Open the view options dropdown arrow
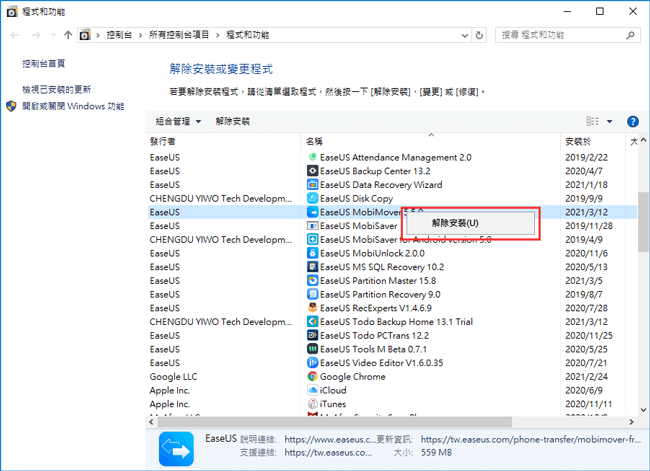650x471 pixels. [x=609, y=121]
